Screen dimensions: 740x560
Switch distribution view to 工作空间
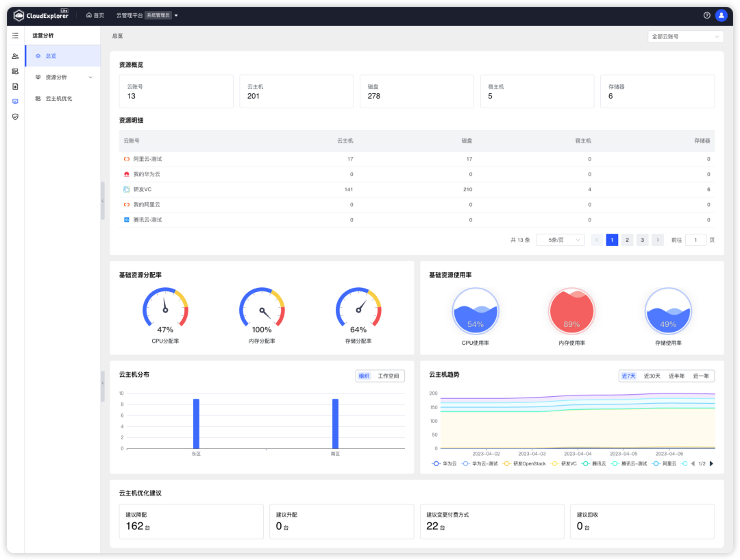coord(387,376)
